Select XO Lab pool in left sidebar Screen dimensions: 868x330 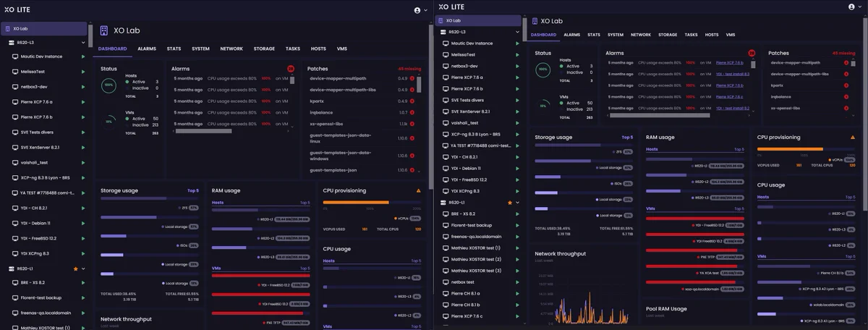pyautogui.click(x=43, y=29)
